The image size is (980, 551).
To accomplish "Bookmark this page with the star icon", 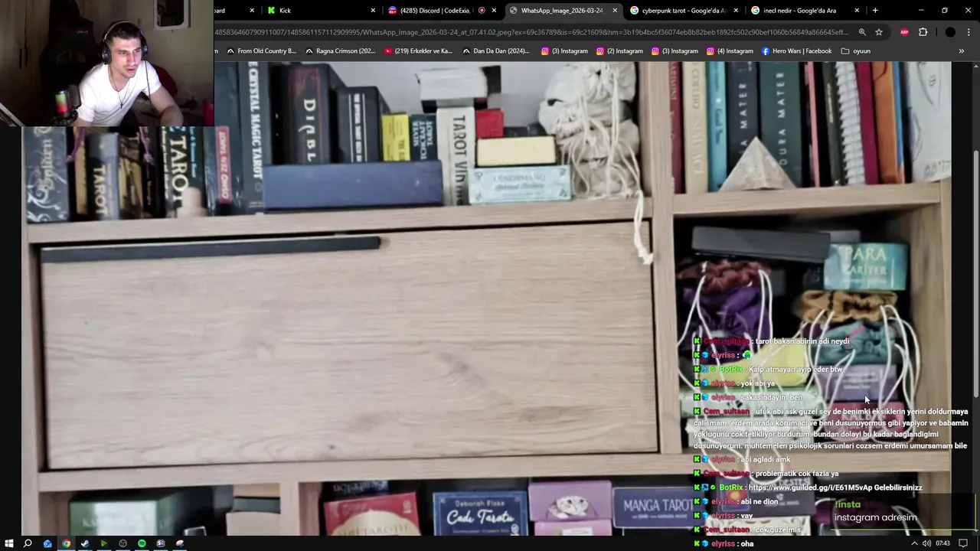I will coord(879,32).
